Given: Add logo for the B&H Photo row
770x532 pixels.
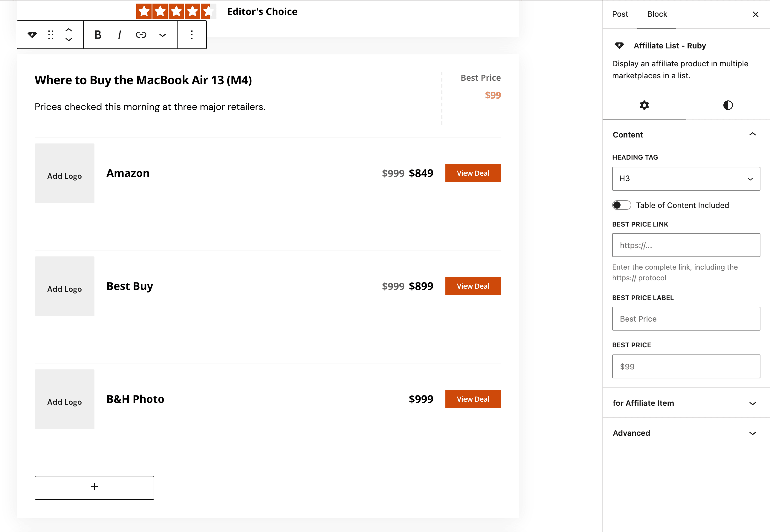Looking at the screenshot, I should pos(64,399).
